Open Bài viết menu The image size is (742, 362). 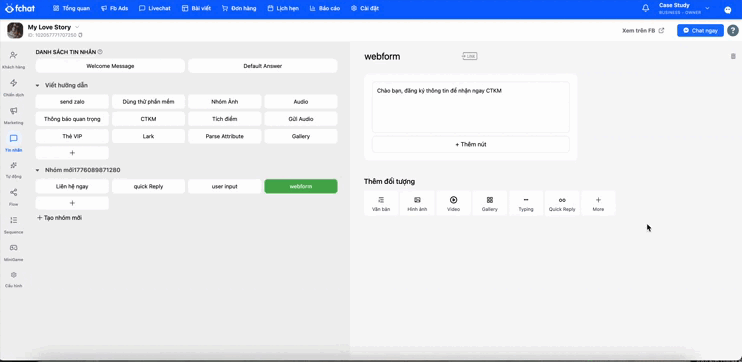(196, 8)
